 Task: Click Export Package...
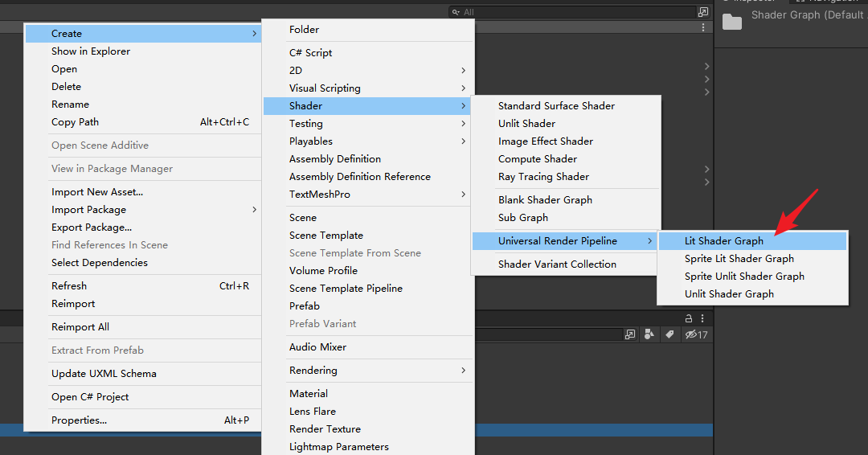(x=143, y=227)
